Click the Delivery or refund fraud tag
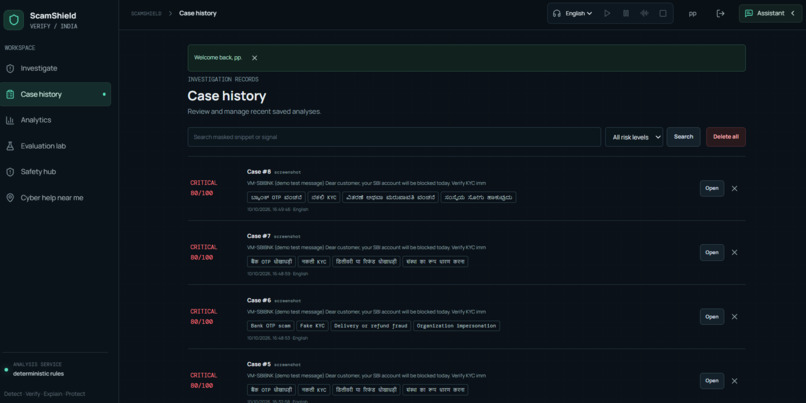Screen dimensions: 806x403 click(371, 326)
